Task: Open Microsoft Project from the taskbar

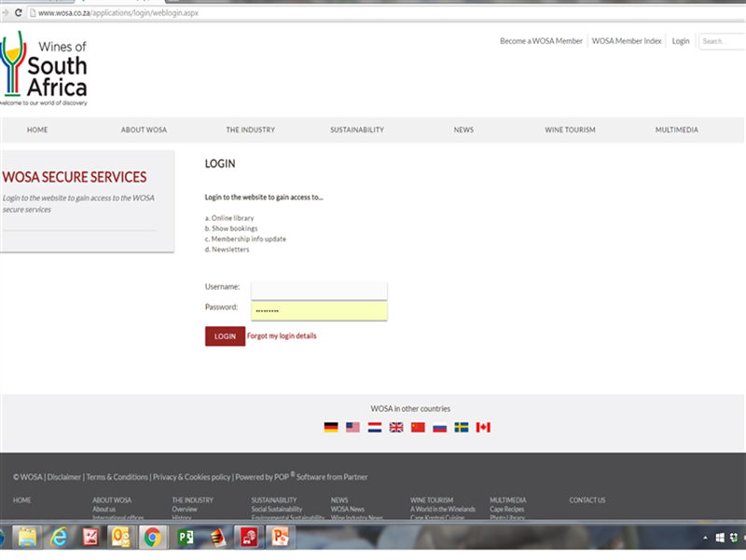Action: pyautogui.click(x=185, y=538)
